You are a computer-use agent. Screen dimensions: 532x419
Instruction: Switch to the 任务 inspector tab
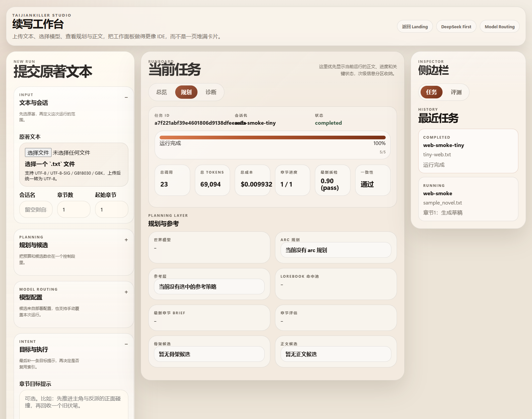(x=431, y=92)
